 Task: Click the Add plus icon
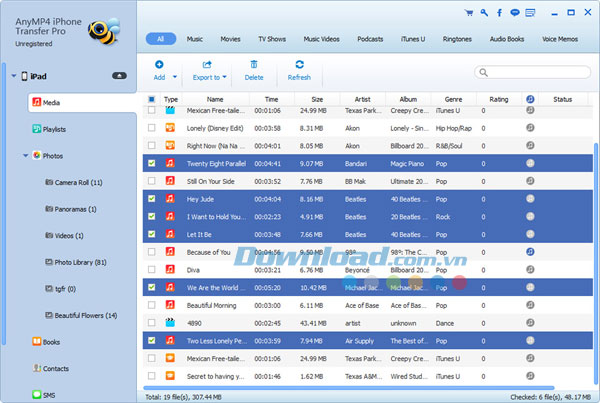click(159, 64)
